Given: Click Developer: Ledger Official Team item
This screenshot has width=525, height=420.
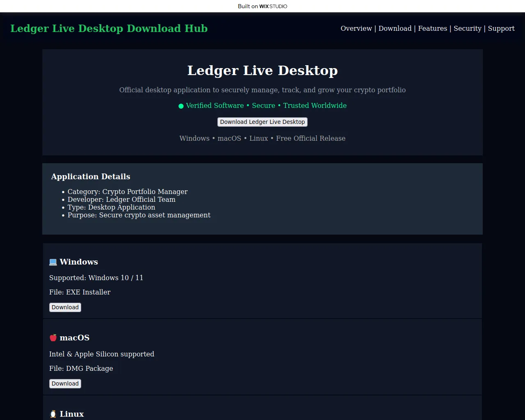Looking at the screenshot, I should click(121, 199).
